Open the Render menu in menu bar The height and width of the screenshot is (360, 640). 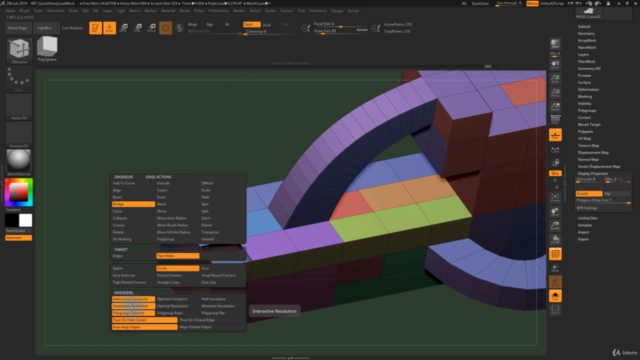click(x=239, y=11)
